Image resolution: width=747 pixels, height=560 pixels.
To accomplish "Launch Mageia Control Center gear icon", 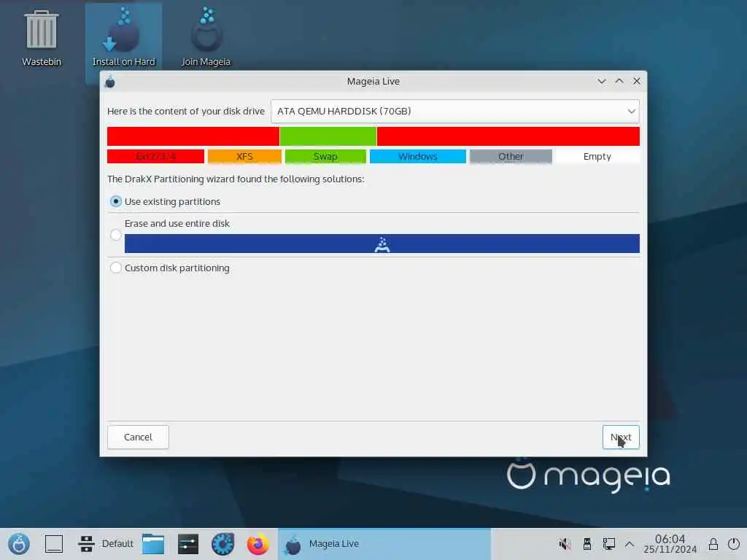I will [223, 544].
